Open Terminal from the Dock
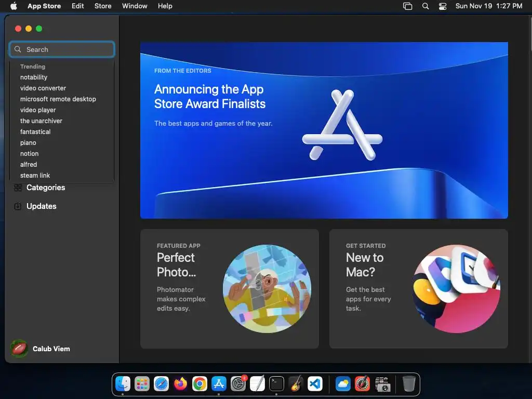Viewport: 532px width, 399px height. point(276,384)
